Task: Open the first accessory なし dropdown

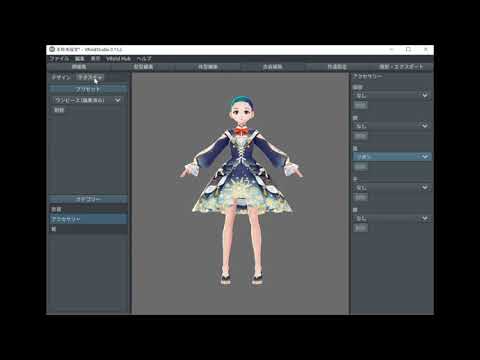Action: click(x=392, y=95)
